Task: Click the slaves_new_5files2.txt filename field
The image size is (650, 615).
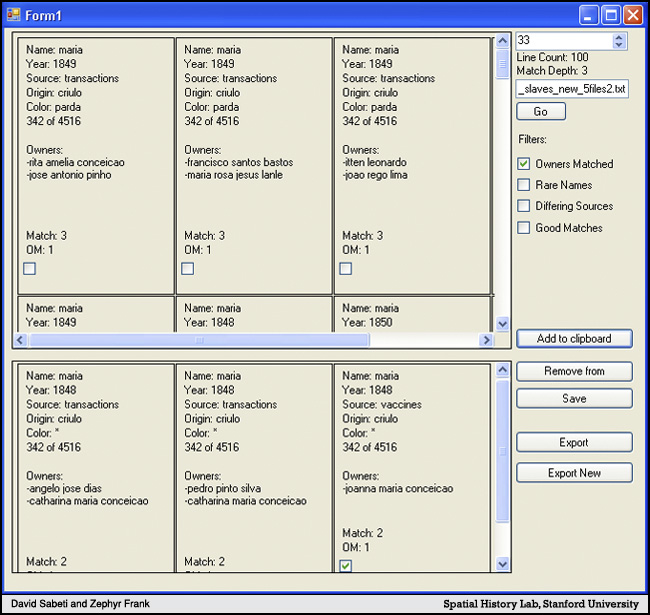Action: click(571, 89)
